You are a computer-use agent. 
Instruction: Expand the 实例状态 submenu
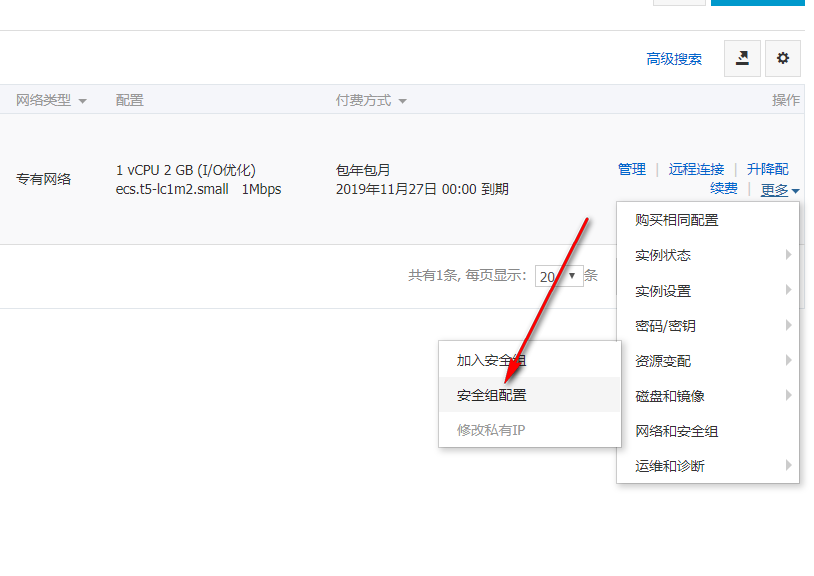(708, 255)
